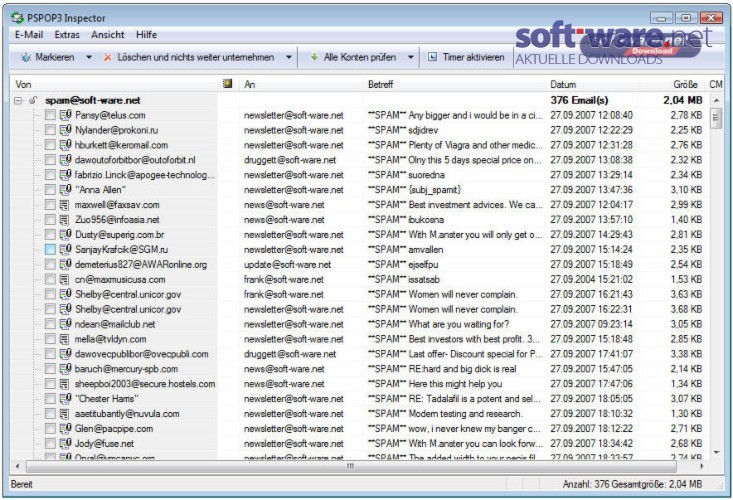Tick the checkbox for sheepboi2003@secure.hostels.com

tap(50, 384)
